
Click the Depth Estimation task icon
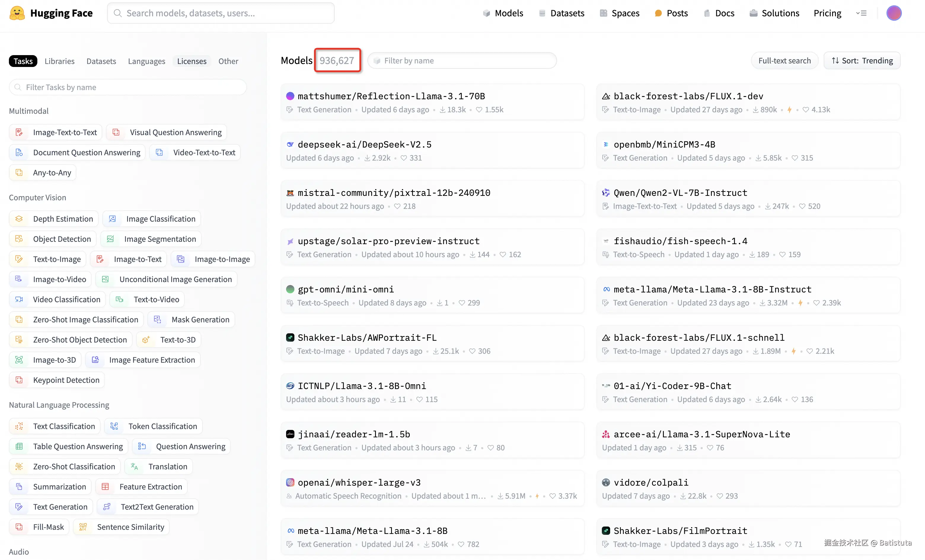pyautogui.click(x=19, y=219)
